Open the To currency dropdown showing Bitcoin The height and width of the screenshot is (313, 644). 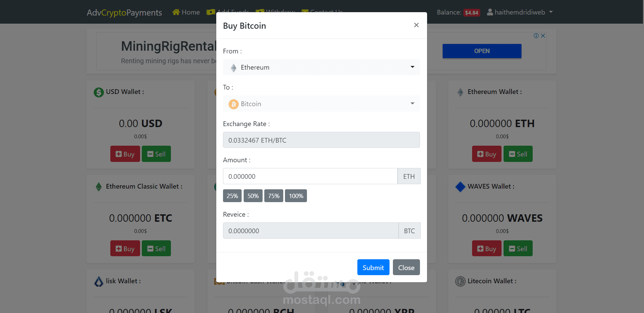tap(321, 104)
